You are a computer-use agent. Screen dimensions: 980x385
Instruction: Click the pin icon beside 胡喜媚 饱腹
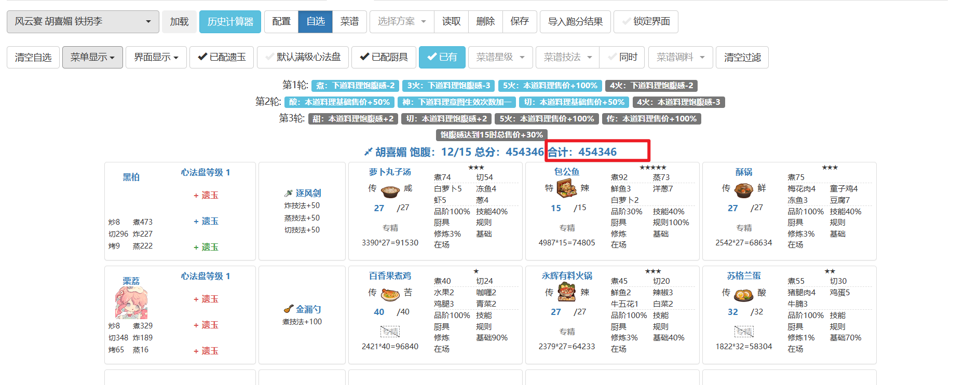click(x=368, y=152)
